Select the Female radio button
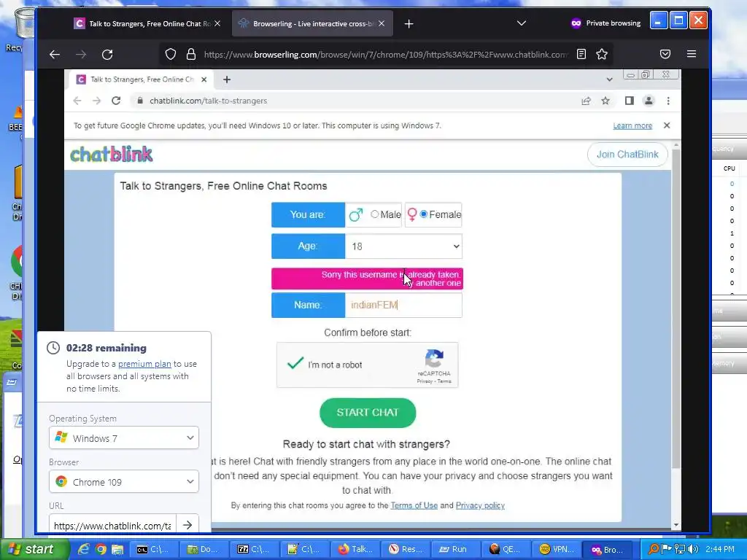Image resolution: width=747 pixels, height=560 pixels. pos(424,214)
